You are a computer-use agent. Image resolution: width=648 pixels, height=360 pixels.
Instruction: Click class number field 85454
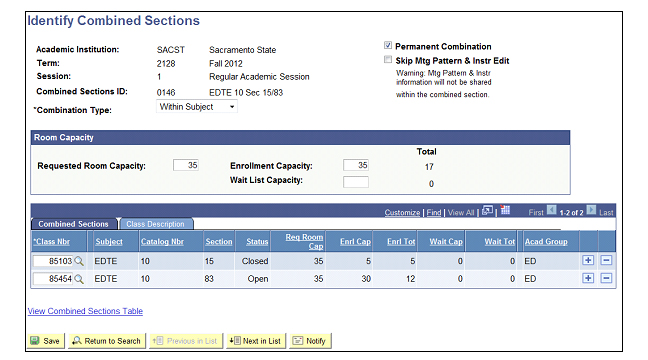pos(53,279)
